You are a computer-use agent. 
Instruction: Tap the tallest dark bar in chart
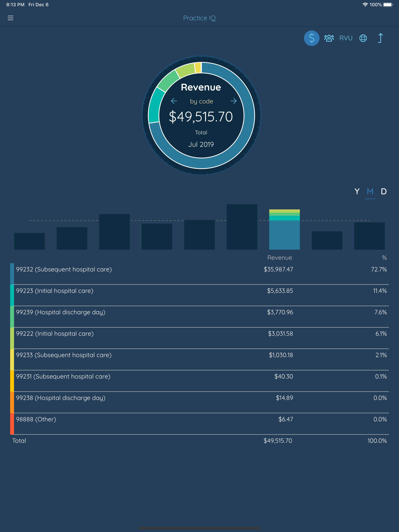click(242, 227)
